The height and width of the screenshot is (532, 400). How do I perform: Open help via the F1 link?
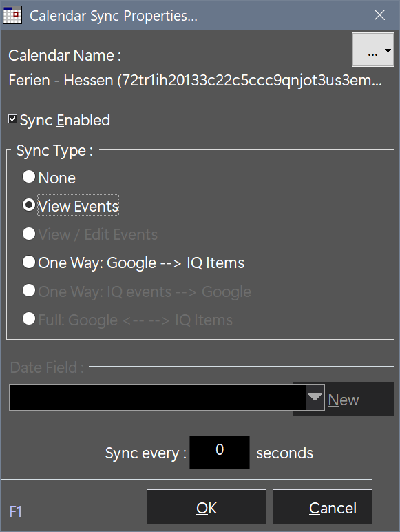[15, 511]
